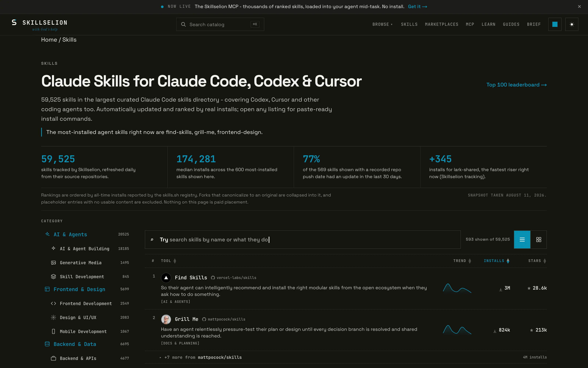588x368 pixels.
Task: Open the Marketplaces nav item
Action: tap(442, 24)
